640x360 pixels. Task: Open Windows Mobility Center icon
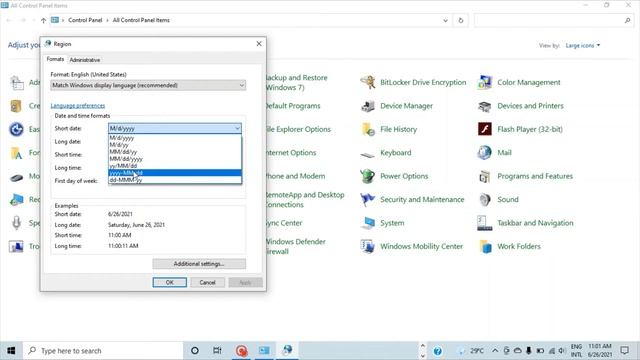click(x=368, y=247)
